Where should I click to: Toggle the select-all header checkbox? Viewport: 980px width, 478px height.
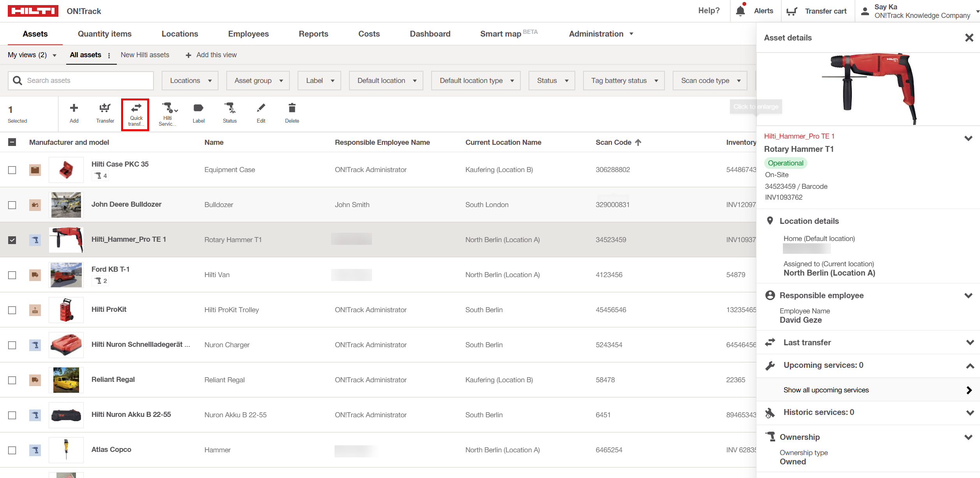12,142
